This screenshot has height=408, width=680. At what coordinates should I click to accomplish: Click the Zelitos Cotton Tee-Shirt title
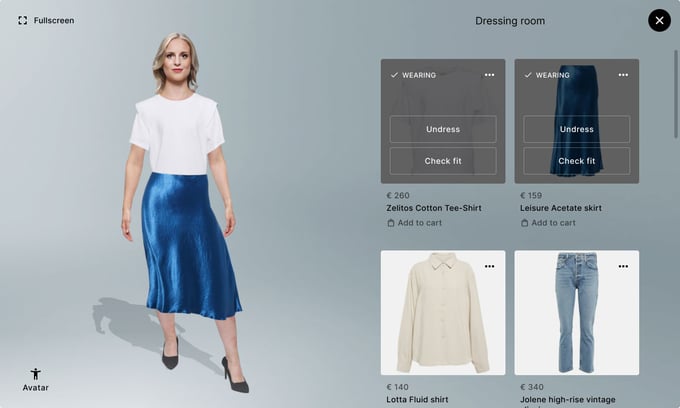[434, 208]
